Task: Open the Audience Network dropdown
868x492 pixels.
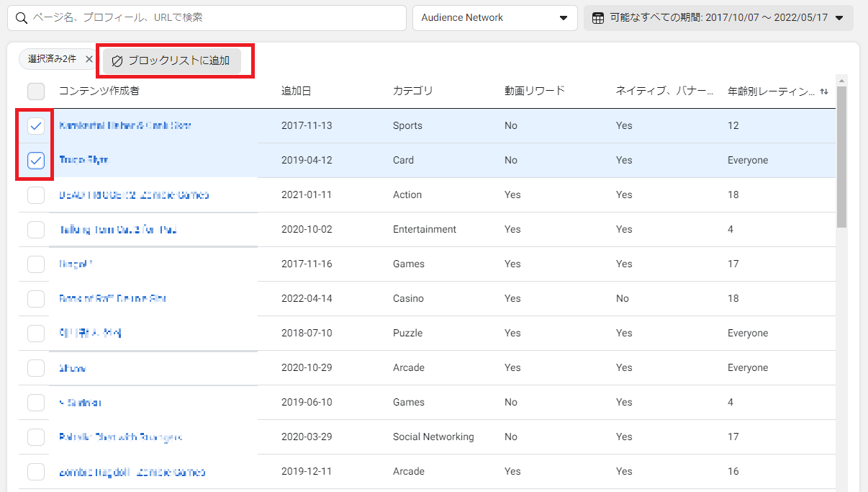Action: click(494, 18)
